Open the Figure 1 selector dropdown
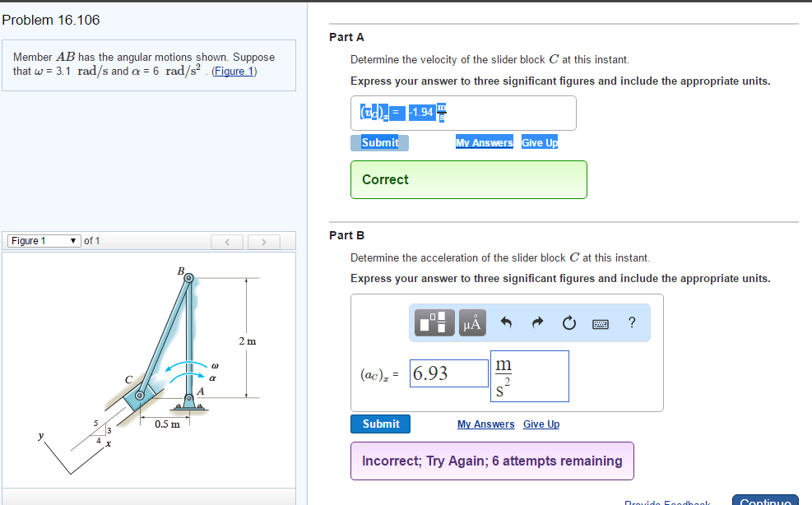The image size is (812, 505). [x=43, y=240]
